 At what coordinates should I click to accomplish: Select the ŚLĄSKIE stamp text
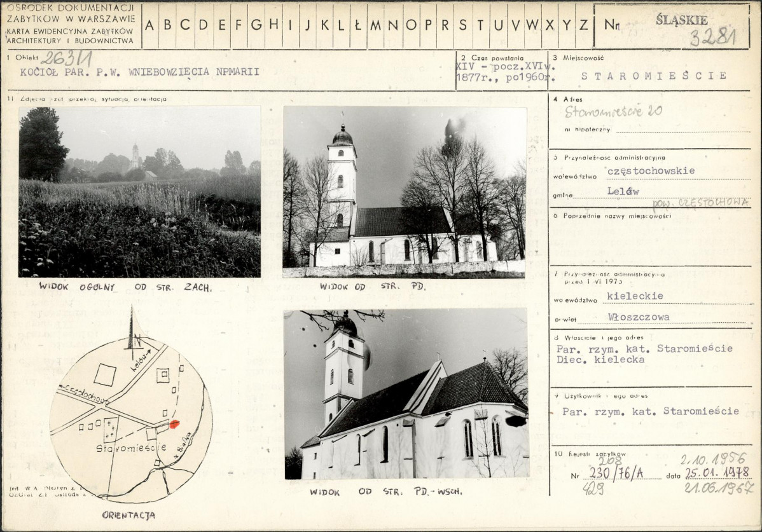681,20
